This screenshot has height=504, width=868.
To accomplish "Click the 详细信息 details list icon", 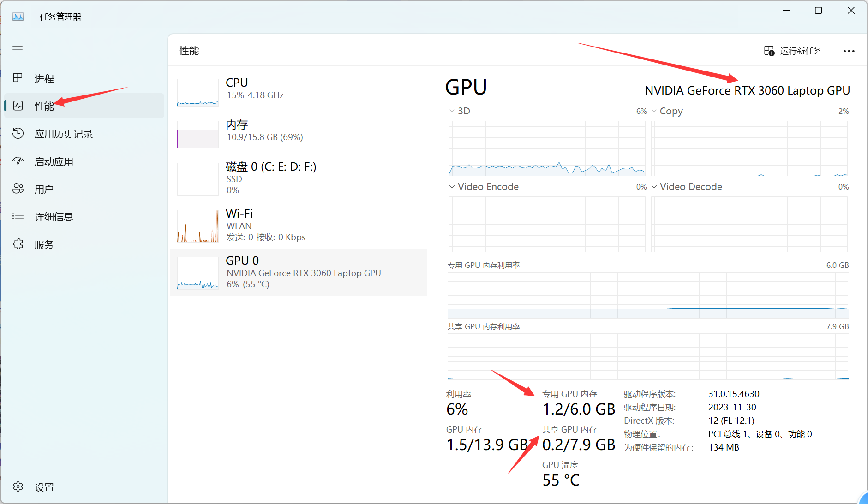I will (18, 216).
